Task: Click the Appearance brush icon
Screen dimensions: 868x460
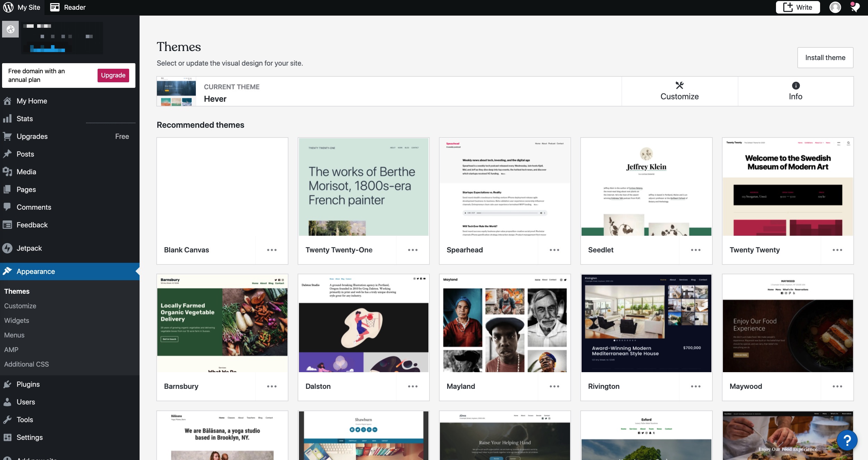Action: (x=7, y=271)
